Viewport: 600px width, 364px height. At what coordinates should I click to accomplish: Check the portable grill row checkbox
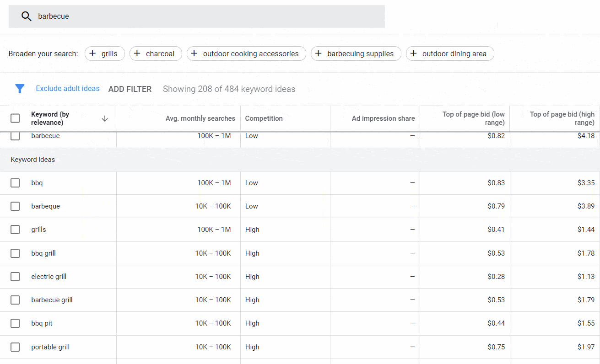15,347
